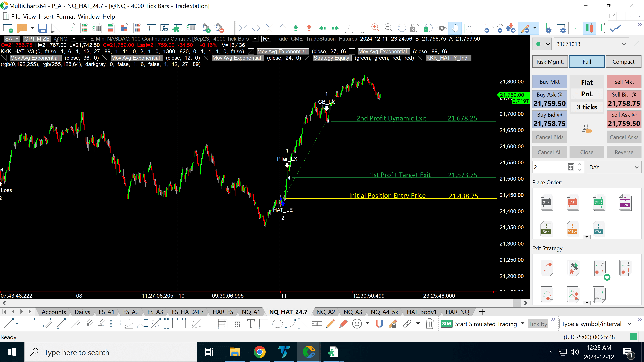Toggle checkbox before Mov Avg Exponential 36
This screenshot has height=362, width=644.
[x=4, y=58]
